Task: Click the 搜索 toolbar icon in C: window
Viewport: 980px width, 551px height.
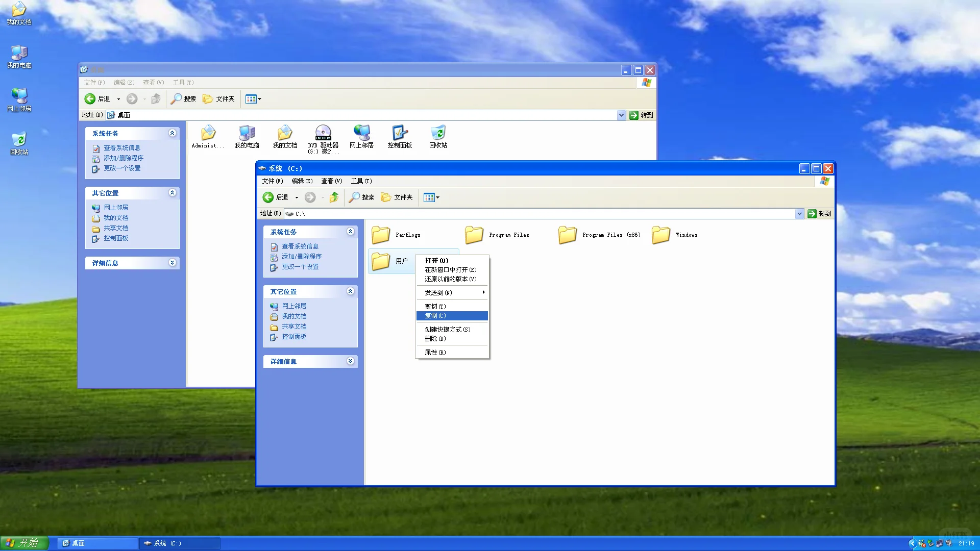Action: coord(362,197)
